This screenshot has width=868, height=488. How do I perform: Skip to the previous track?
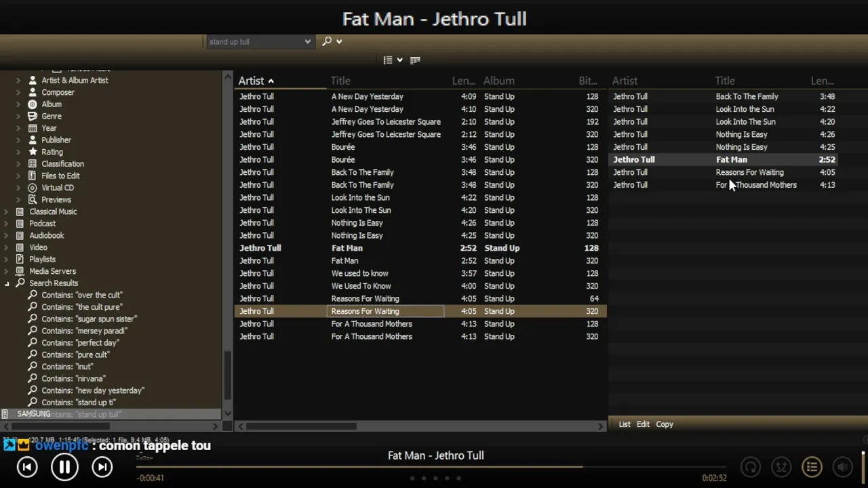click(x=27, y=466)
